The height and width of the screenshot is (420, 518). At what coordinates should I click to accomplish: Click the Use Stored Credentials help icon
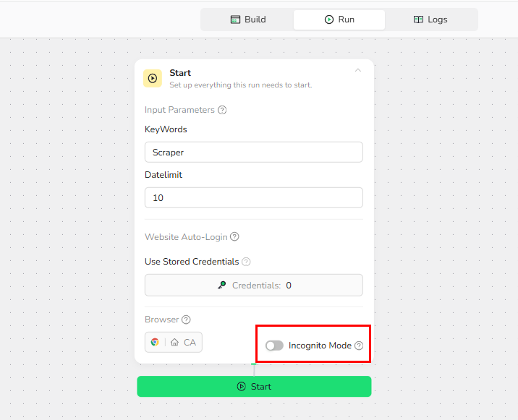[x=246, y=262]
